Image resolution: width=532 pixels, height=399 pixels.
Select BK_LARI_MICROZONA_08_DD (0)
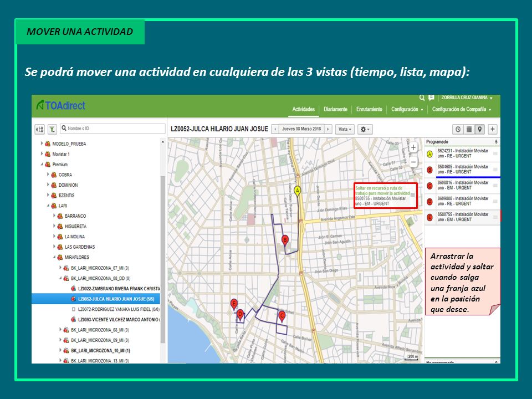coord(101,278)
